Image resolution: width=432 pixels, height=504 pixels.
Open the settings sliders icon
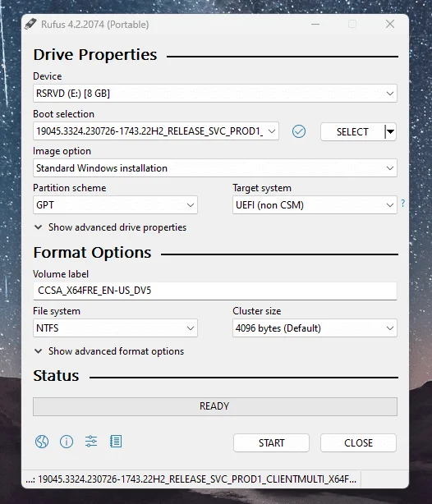91,442
